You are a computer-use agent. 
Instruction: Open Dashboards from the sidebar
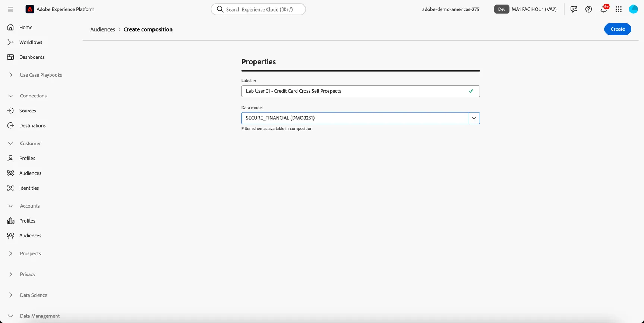pos(32,57)
